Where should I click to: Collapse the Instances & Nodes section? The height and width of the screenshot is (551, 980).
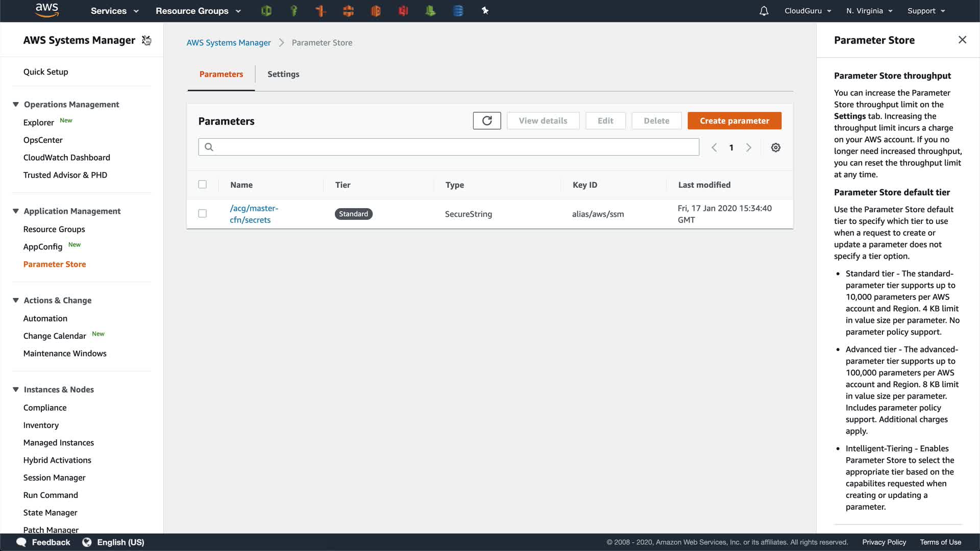pyautogui.click(x=16, y=390)
